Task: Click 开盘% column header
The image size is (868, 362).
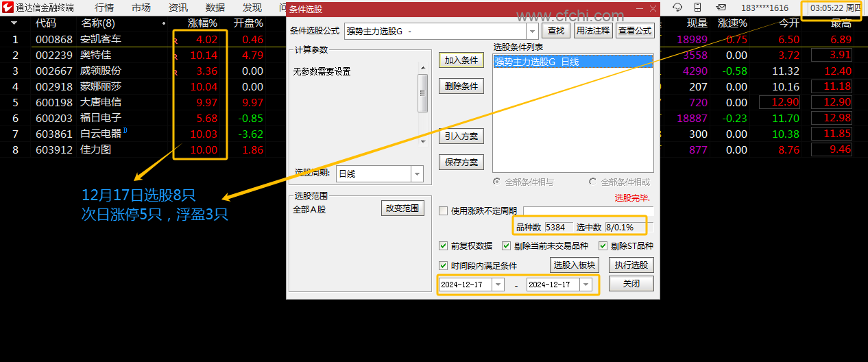Action: [x=248, y=23]
